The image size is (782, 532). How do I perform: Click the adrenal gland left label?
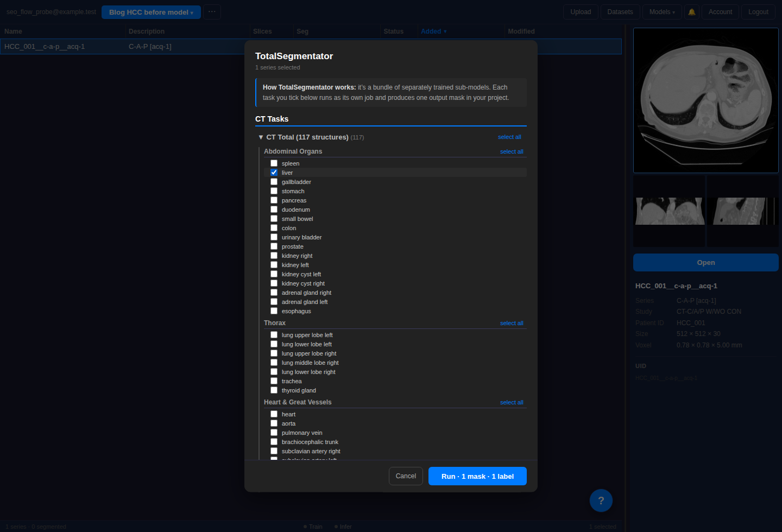click(x=305, y=302)
